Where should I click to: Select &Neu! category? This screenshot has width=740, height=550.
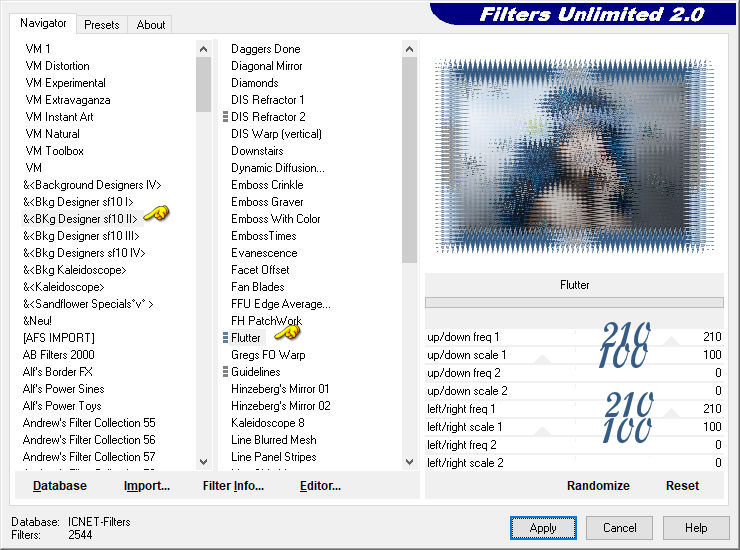[37, 321]
